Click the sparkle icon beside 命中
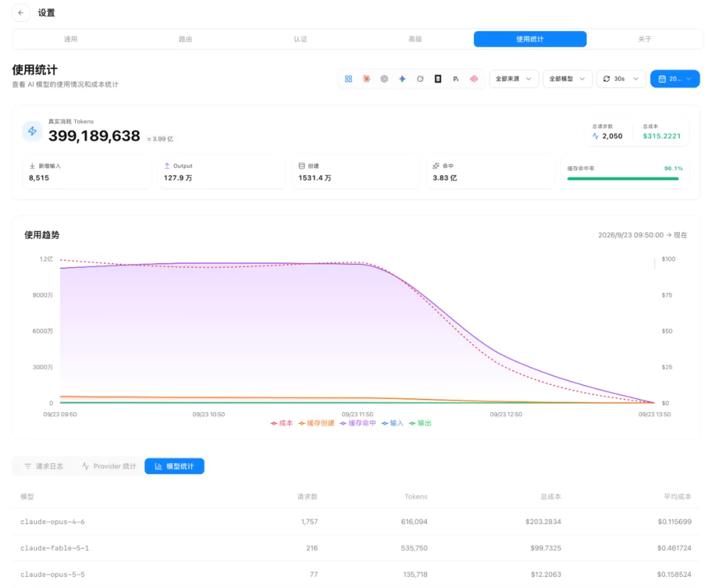 point(436,165)
